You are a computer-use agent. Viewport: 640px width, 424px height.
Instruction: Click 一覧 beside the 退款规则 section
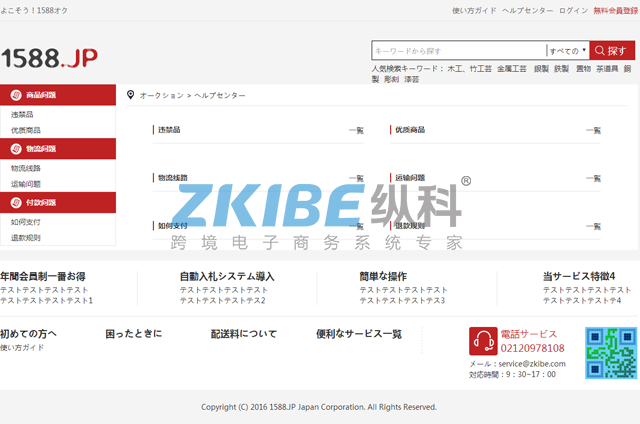pos(593,226)
